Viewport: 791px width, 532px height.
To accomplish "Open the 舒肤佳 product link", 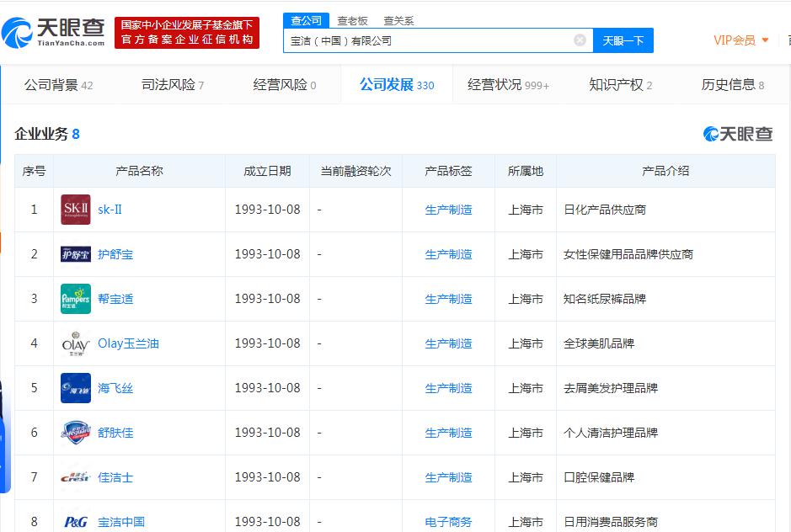I will (115, 432).
